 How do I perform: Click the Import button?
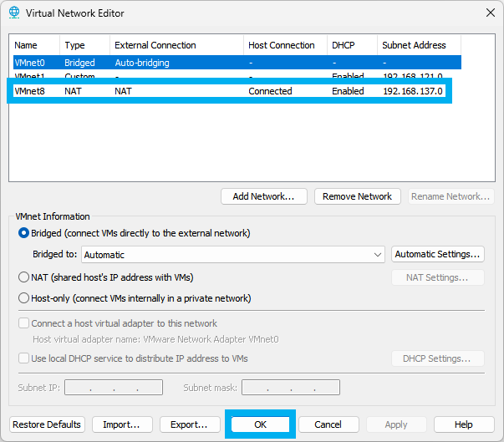[122, 424]
